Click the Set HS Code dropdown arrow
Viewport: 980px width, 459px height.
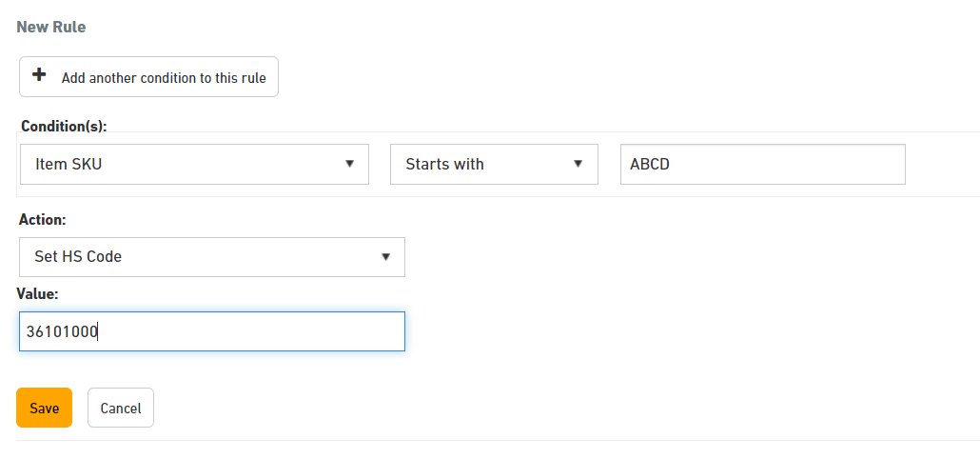point(385,256)
